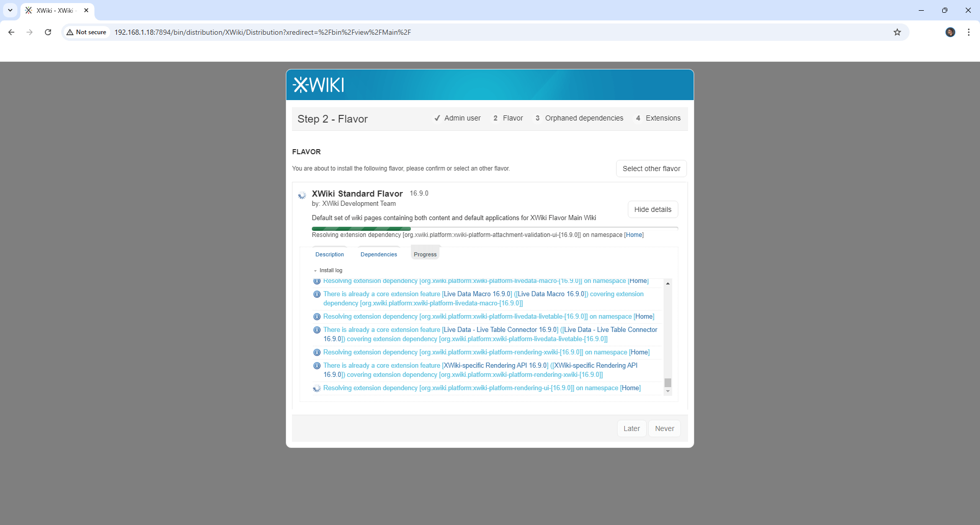The image size is (980, 525).
Task: Switch to the Progress tab
Action: 425,254
